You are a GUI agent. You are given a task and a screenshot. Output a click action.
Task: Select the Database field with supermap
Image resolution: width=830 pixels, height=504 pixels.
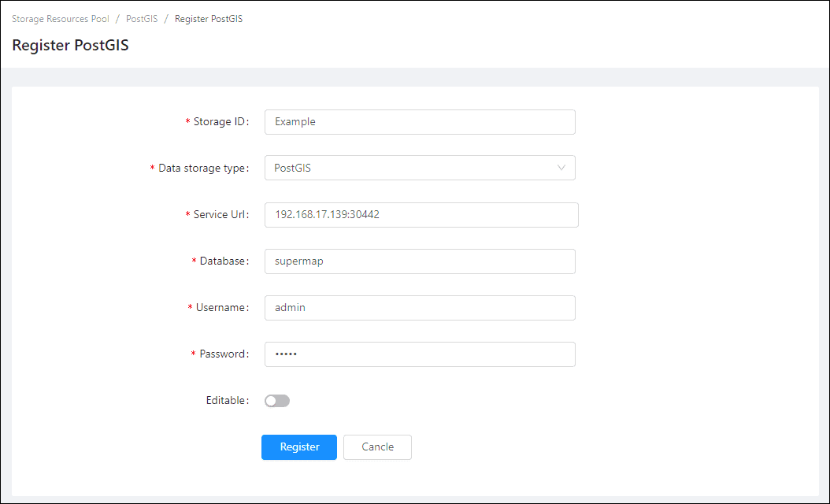420,261
